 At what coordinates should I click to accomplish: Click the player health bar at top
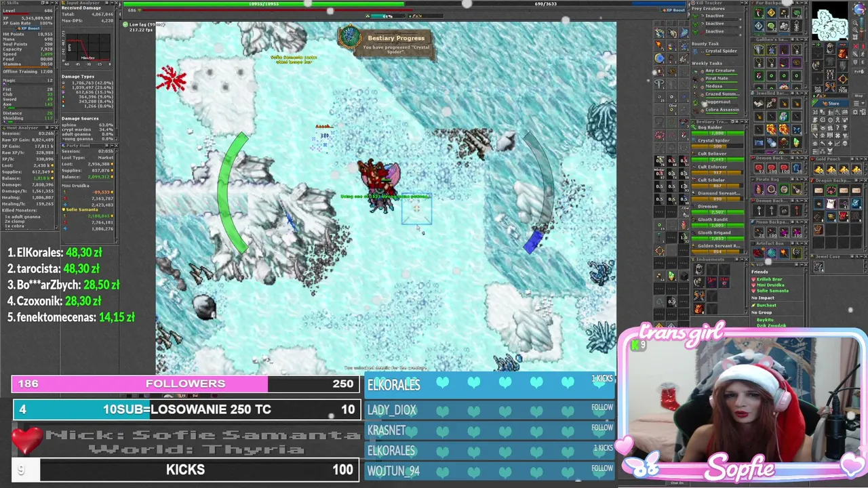tap(265, 3)
